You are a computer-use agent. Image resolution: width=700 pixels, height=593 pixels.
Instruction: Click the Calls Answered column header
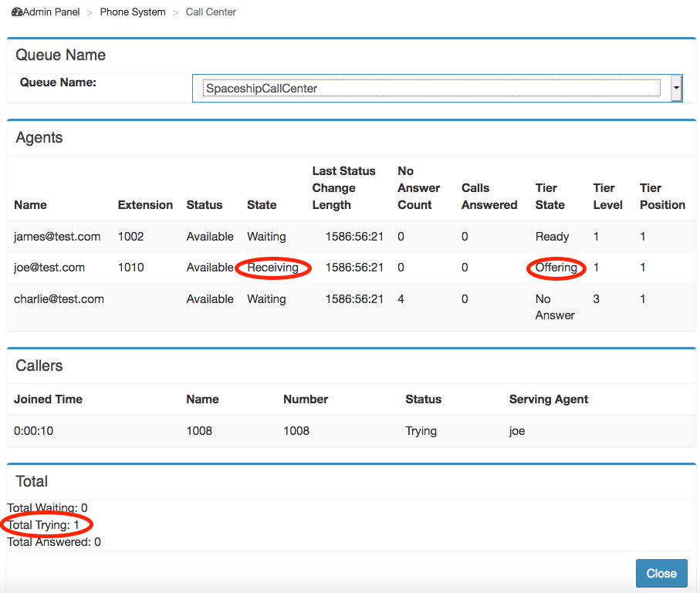pyautogui.click(x=489, y=197)
